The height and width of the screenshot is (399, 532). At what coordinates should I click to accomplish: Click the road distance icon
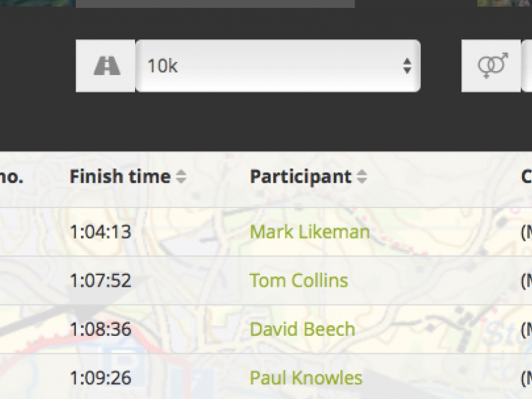click(x=106, y=66)
